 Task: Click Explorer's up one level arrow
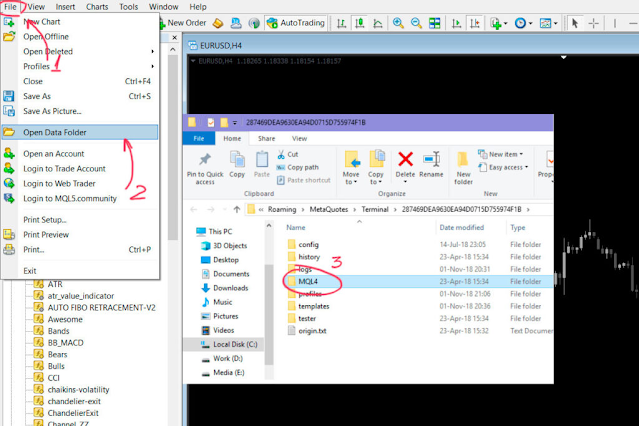tap(237, 210)
